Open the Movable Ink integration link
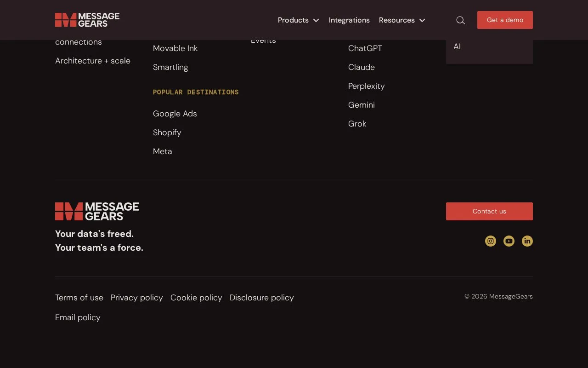Viewport: 588px width, 368px height. [175, 48]
